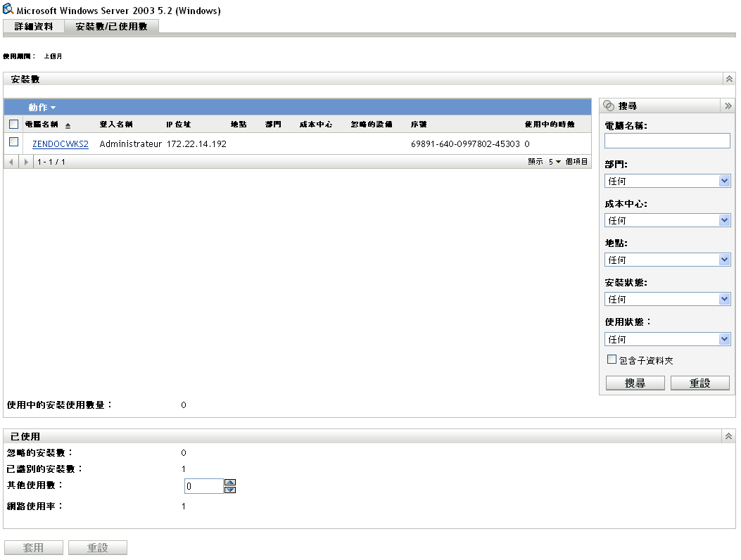Select all rows with header checkbox
The width and height of the screenshot is (741, 560).
coord(13,125)
